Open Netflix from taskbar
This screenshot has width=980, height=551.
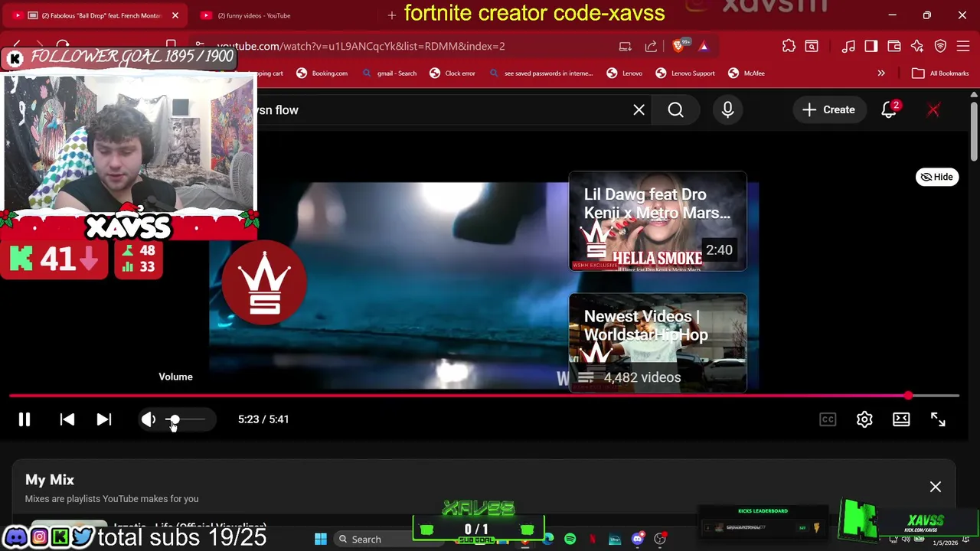[x=593, y=540]
